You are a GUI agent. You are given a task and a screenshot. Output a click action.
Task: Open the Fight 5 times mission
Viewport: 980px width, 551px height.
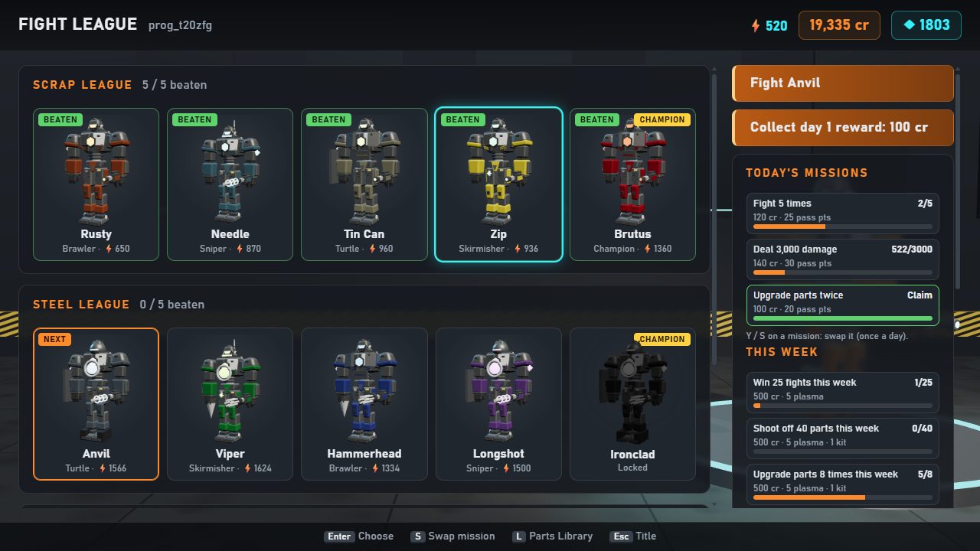842,213
